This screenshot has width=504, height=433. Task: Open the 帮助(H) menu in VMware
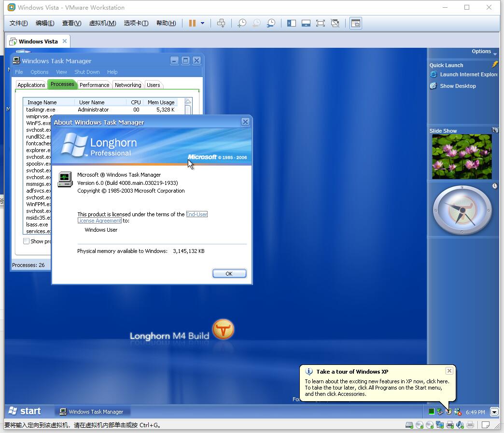point(166,23)
